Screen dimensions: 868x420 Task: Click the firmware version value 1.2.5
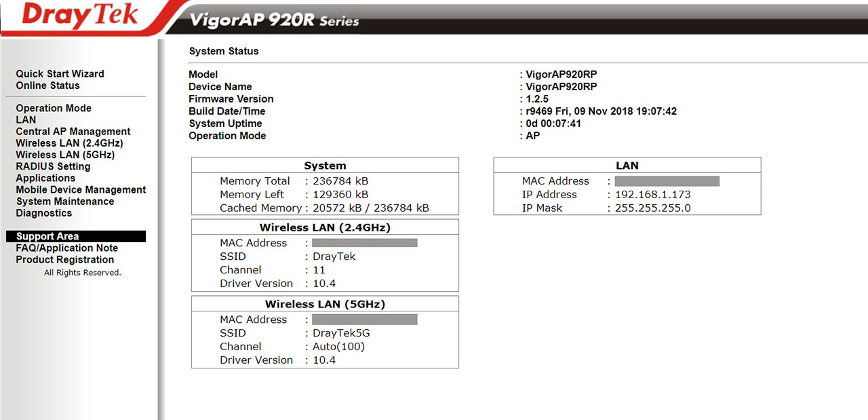tap(537, 99)
